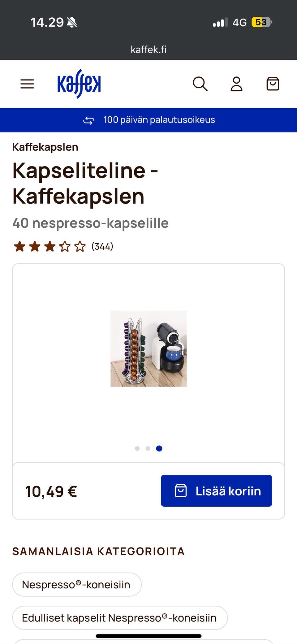Select the first image carousel dot
The image size is (297, 644).
137,448
